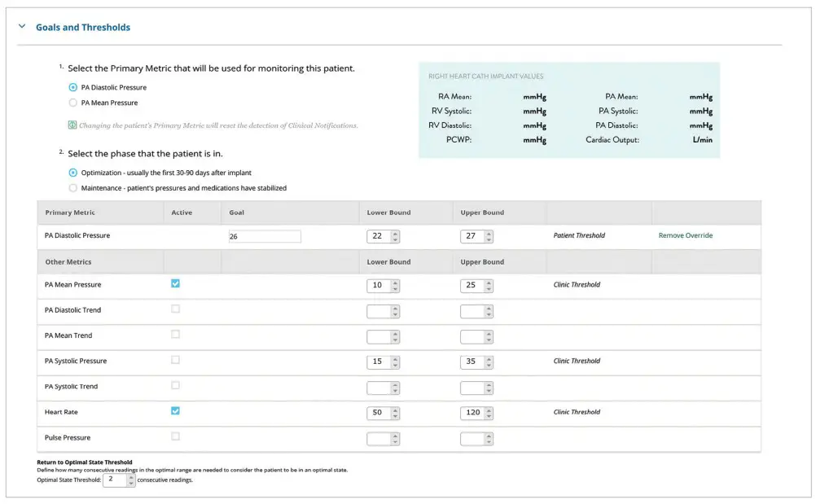816x504 pixels.
Task: Click PA Systolic Pressure upper bound stepper
Action: point(489,362)
